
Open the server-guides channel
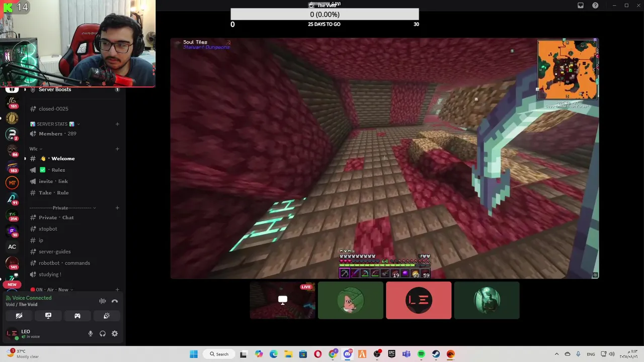74,251
